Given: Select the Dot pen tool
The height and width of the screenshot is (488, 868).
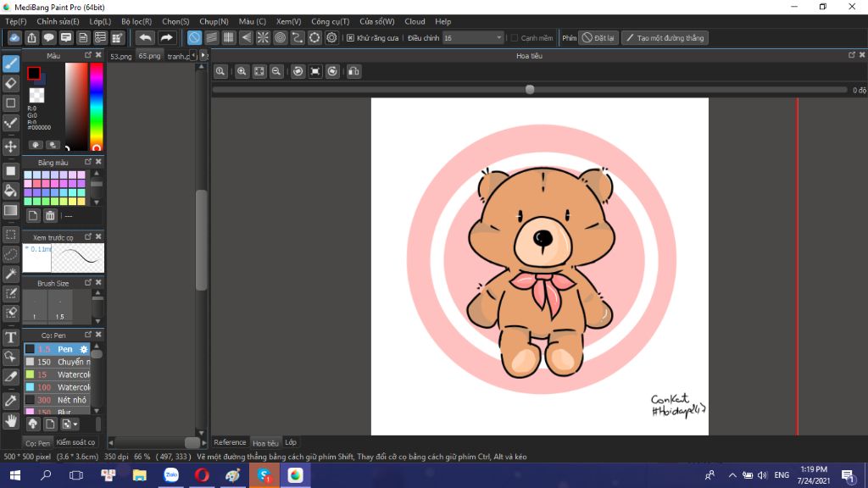Looking at the screenshot, I should tap(11, 122).
